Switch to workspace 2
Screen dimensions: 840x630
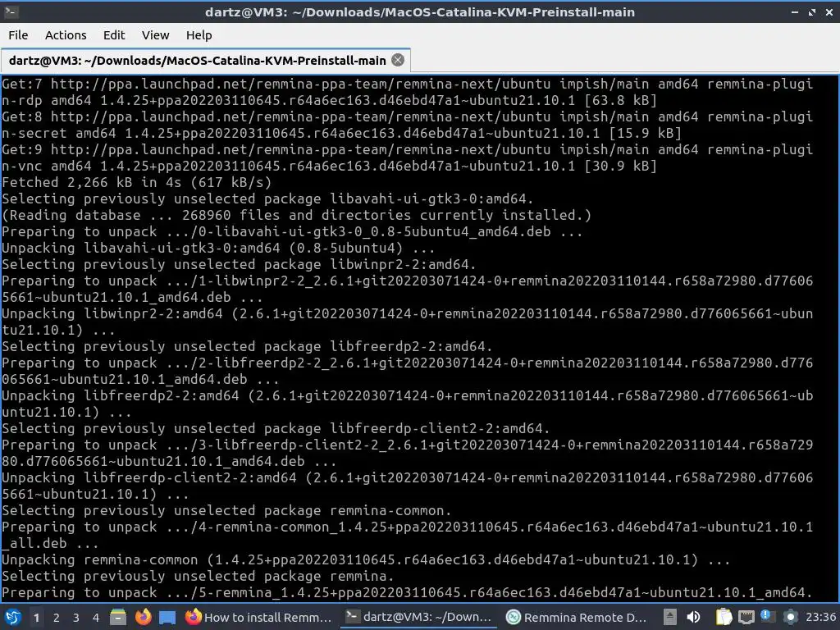57,618
